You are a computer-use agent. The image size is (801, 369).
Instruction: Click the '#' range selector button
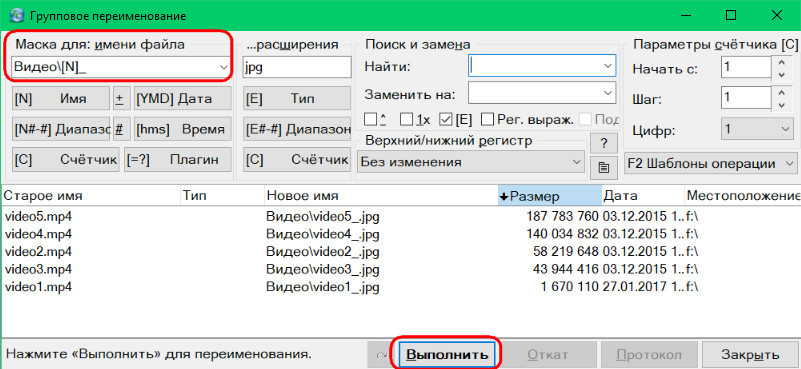(x=120, y=129)
